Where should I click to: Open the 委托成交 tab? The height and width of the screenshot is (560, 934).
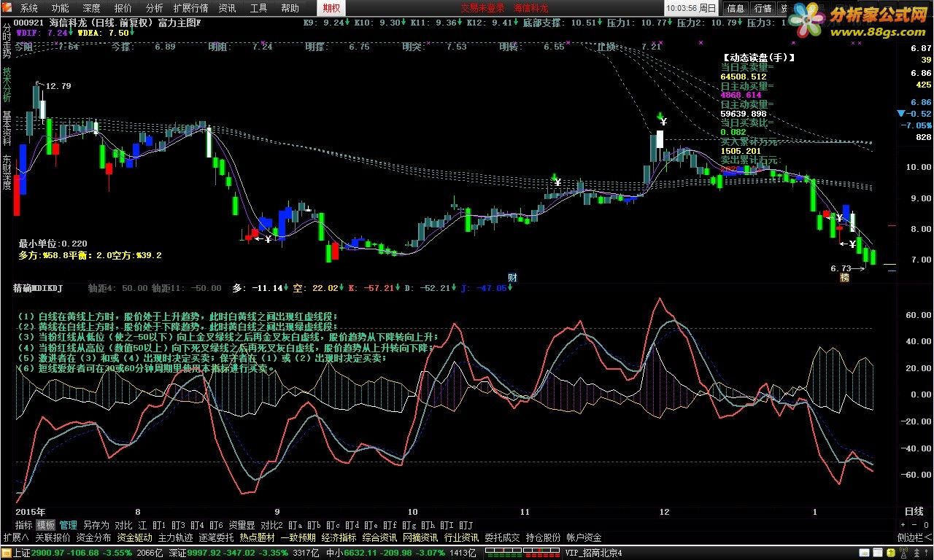pos(503,538)
